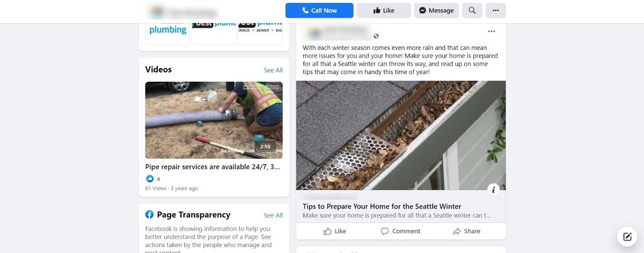Play the pipe repair video thumbnail
Screen dimensions: 644x253
pos(214,120)
